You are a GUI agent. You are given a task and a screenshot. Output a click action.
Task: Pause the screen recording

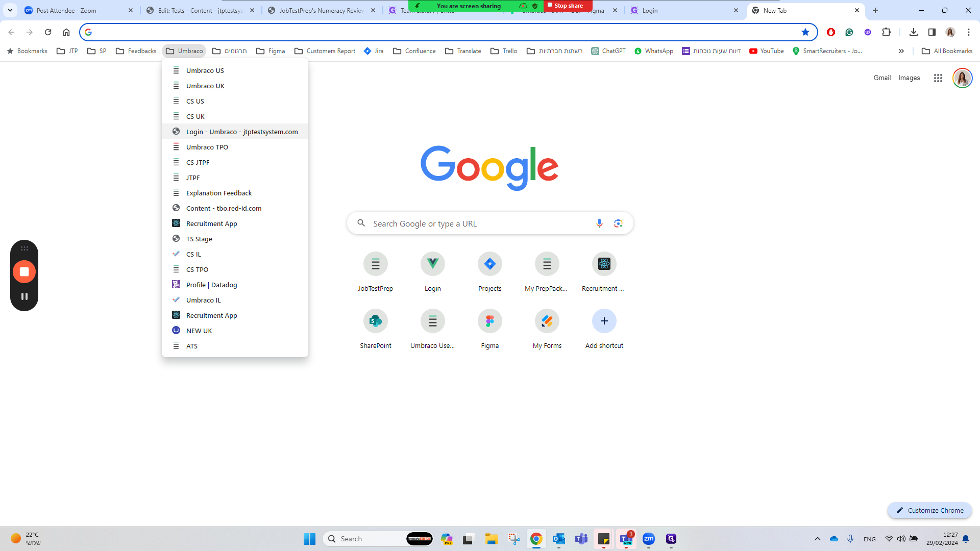tap(24, 296)
